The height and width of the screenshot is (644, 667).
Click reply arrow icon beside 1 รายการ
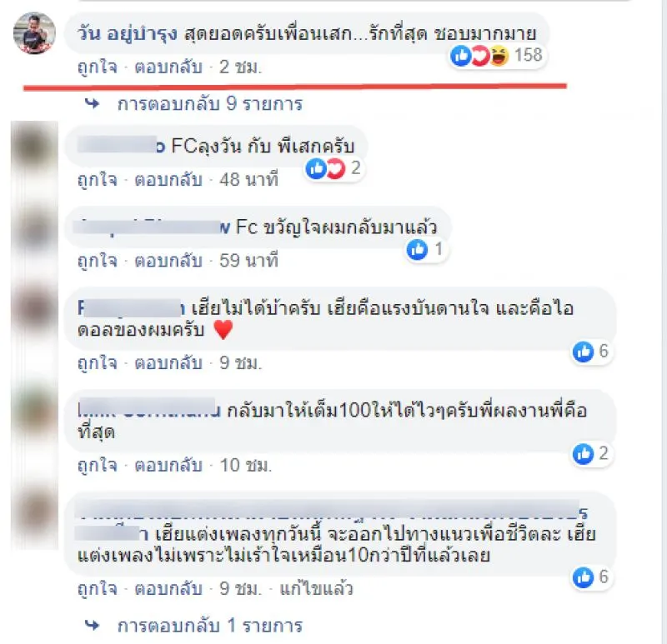click(x=92, y=625)
